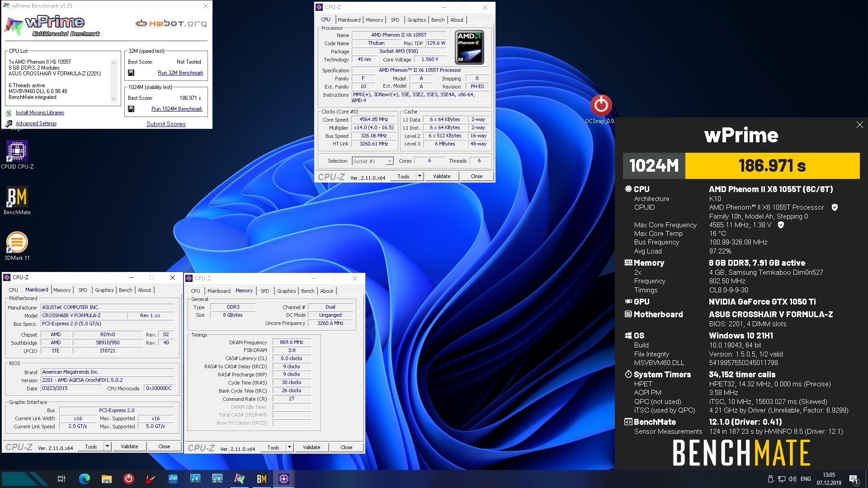Click floppy save icon for 1024M score
This screenshot has width=868, height=488.
(x=131, y=109)
